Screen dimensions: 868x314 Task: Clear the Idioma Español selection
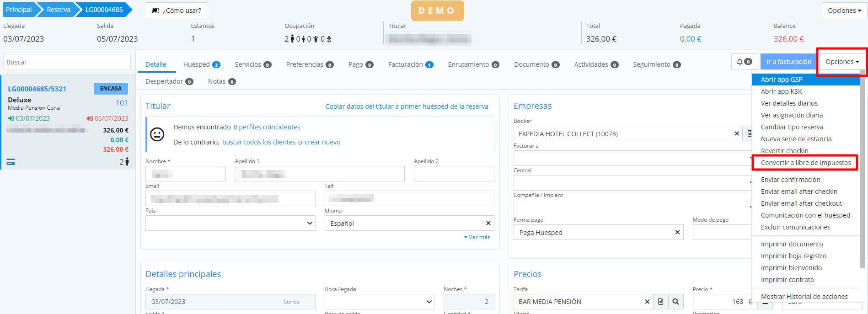tap(488, 224)
